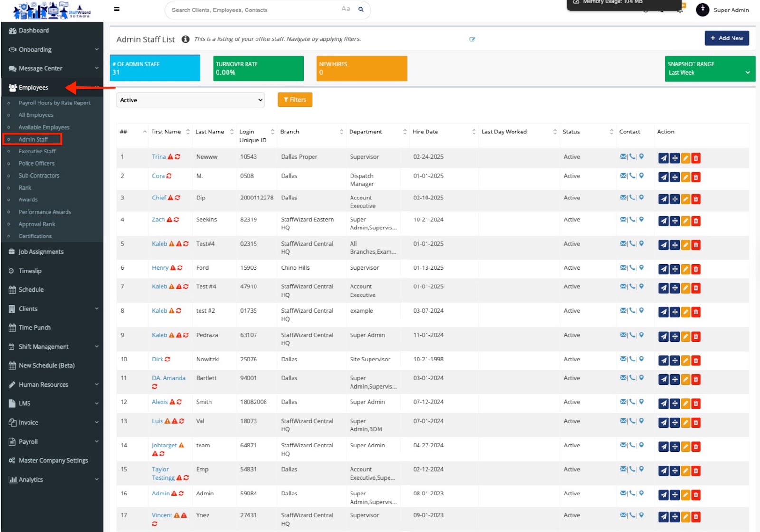Click the hamburger menu icon to collapse sidebar
The image size is (760, 532).
pyautogui.click(x=117, y=9)
